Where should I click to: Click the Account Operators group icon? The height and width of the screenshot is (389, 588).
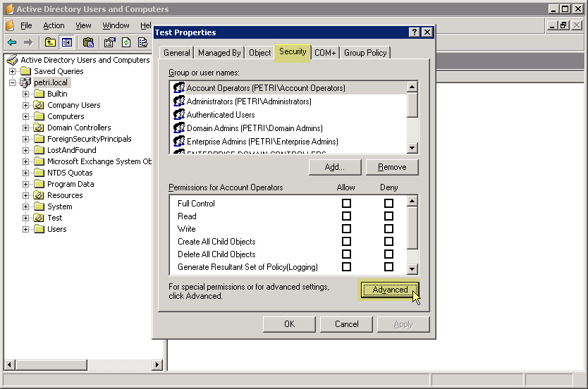point(179,87)
